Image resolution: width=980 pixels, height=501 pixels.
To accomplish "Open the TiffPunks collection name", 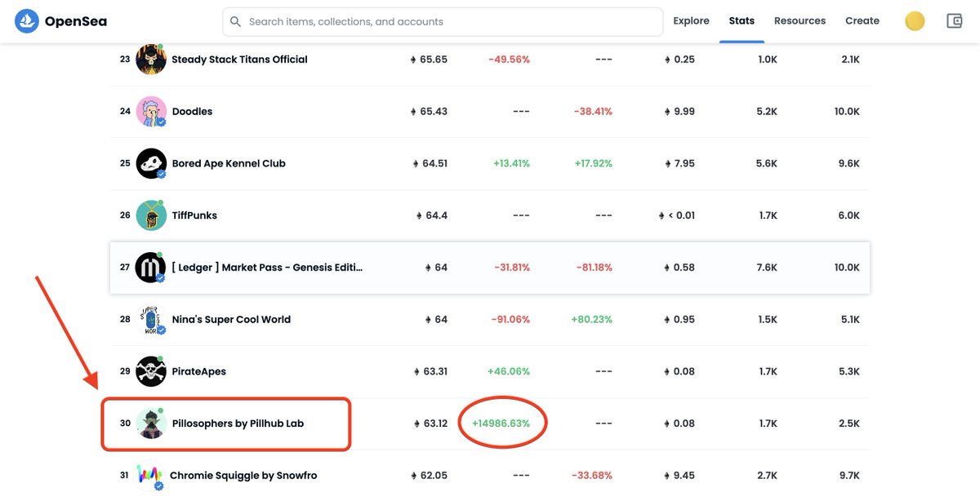I will [x=194, y=215].
